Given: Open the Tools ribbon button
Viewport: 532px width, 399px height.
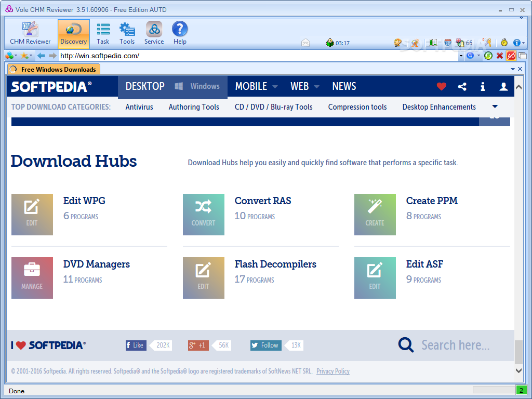Looking at the screenshot, I should [127, 33].
